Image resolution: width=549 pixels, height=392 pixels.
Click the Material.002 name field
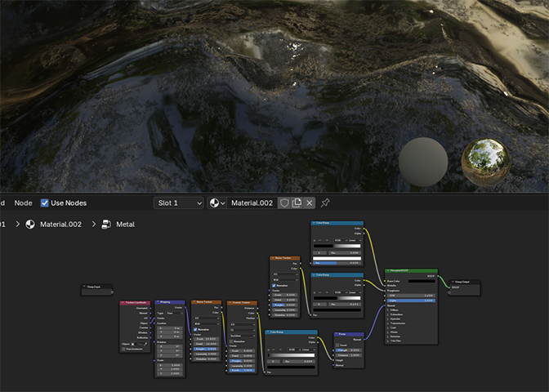click(x=252, y=203)
